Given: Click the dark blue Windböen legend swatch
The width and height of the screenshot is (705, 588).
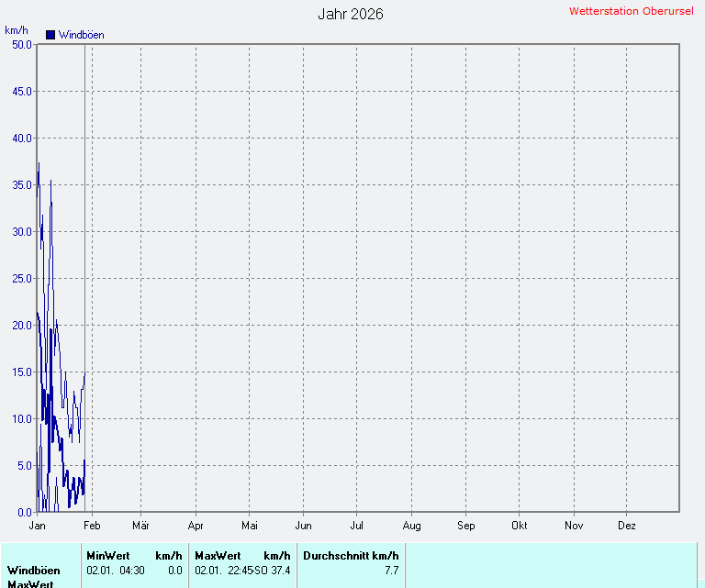Looking at the screenshot, I should click(x=50, y=35).
